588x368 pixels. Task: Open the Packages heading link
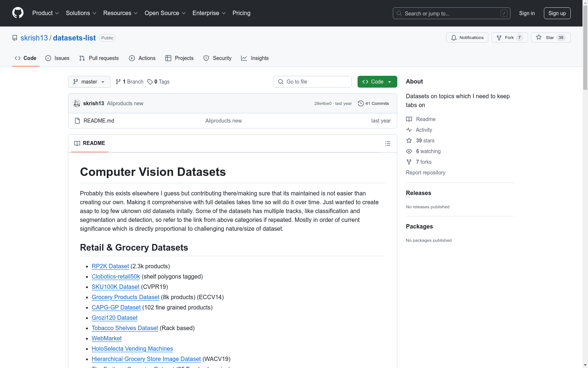pyautogui.click(x=419, y=226)
